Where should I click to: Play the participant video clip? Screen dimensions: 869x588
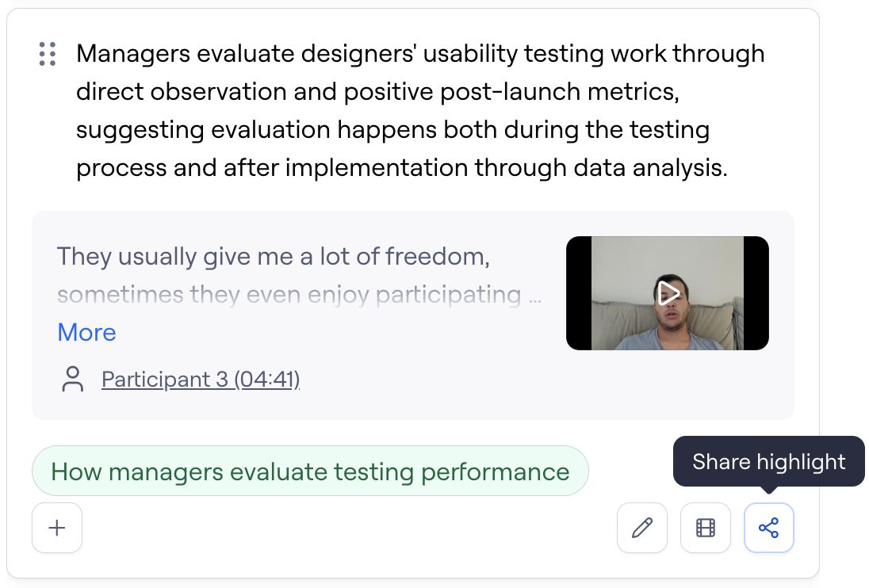pyautogui.click(x=668, y=293)
